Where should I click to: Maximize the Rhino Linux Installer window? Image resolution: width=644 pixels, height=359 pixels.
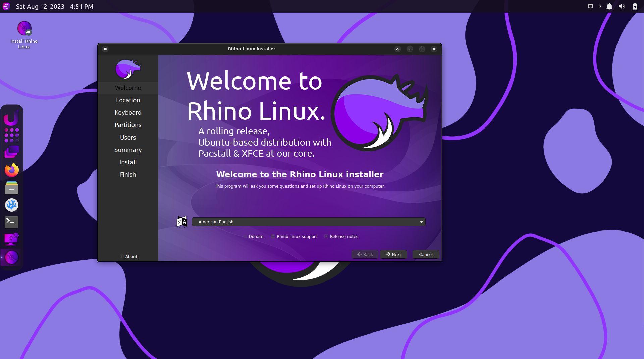click(422, 49)
